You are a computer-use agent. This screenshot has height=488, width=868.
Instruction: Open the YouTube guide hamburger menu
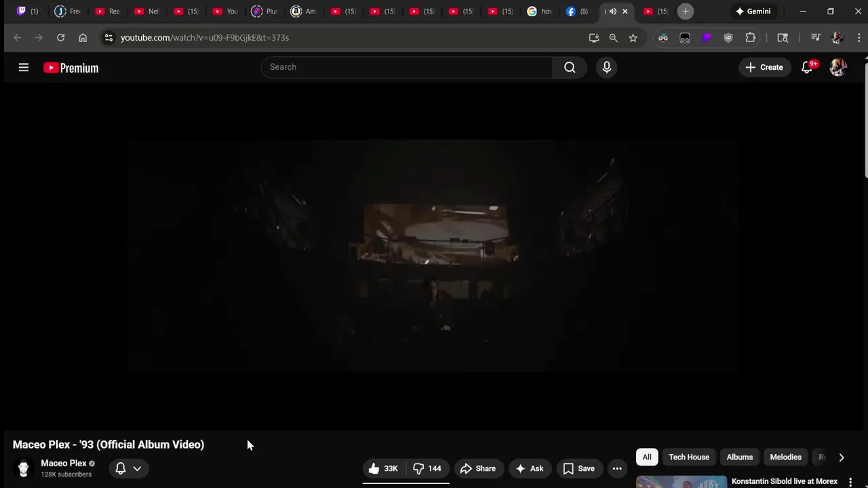click(x=24, y=67)
